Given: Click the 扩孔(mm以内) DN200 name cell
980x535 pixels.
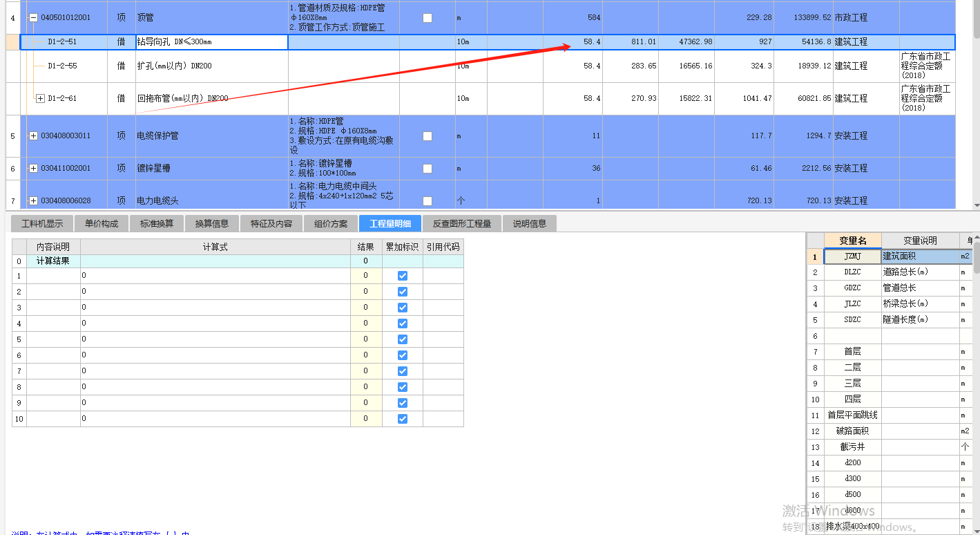Looking at the screenshot, I should point(211,66).
